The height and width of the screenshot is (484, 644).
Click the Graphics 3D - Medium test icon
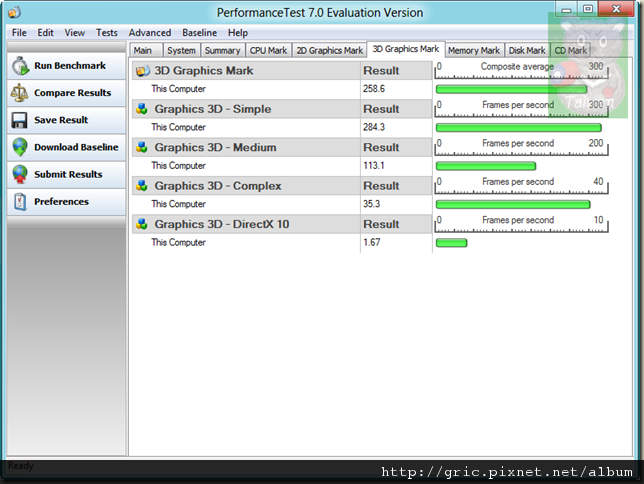click(x=142, y=147)
